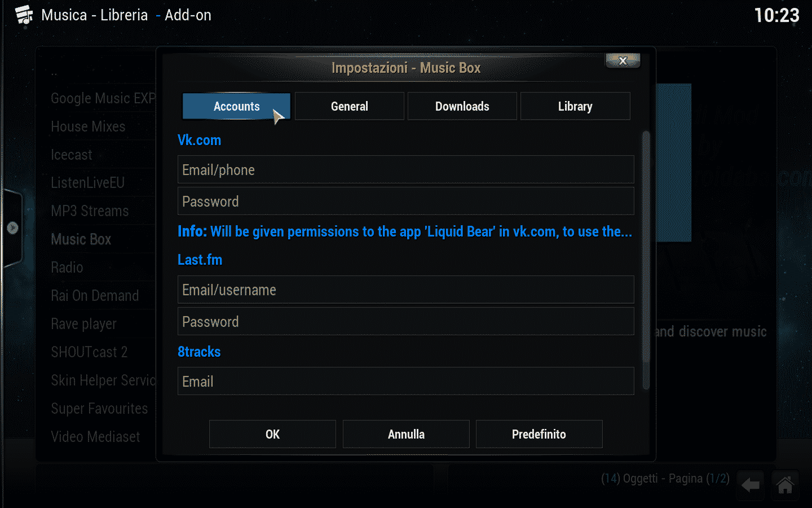This screenshot has width=812, height=508.
Task: Select the Library tab
Action: [575, 106]
